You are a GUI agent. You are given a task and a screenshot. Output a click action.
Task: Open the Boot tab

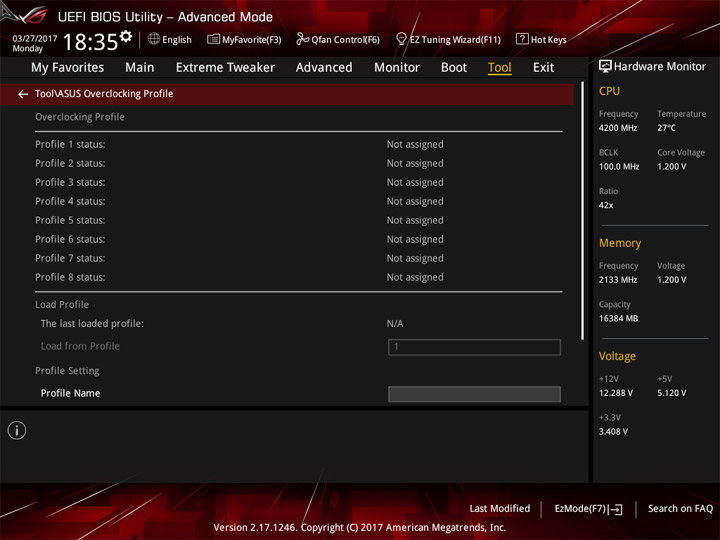pos(454,68)
